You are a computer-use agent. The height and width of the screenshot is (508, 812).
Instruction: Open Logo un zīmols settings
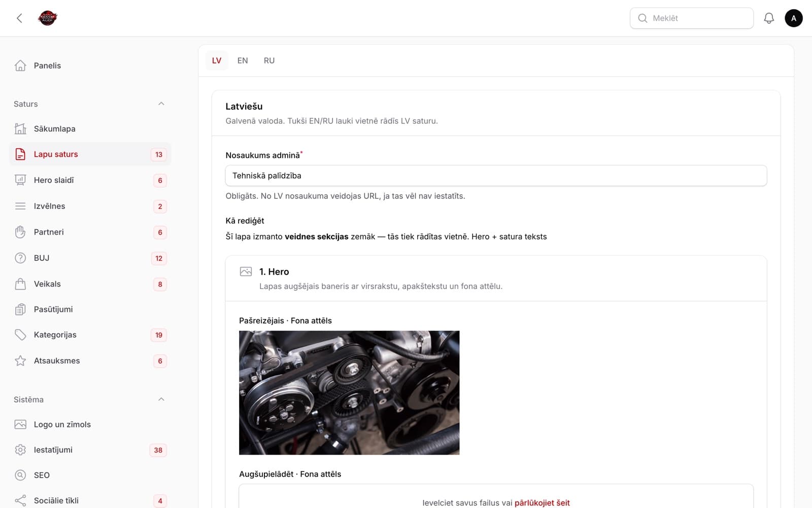(x=90, y=425)
